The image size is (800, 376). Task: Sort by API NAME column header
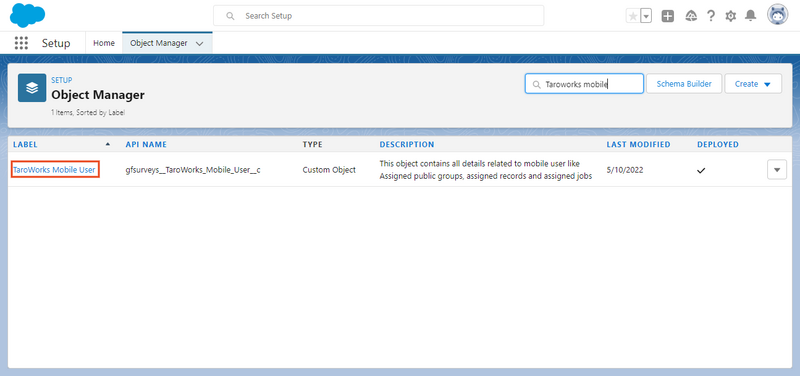146,144
